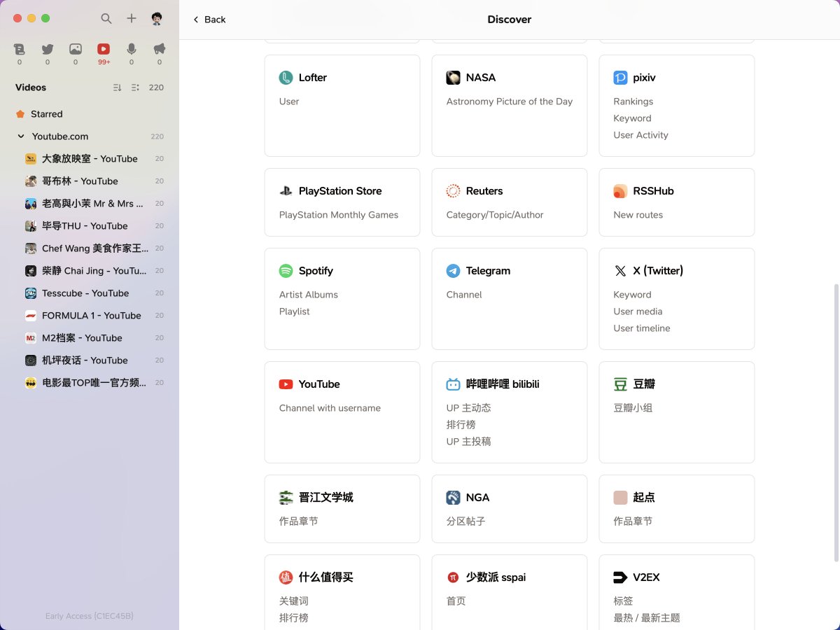
Task: Switch to the Videos view icon
Action: (104, 49)
